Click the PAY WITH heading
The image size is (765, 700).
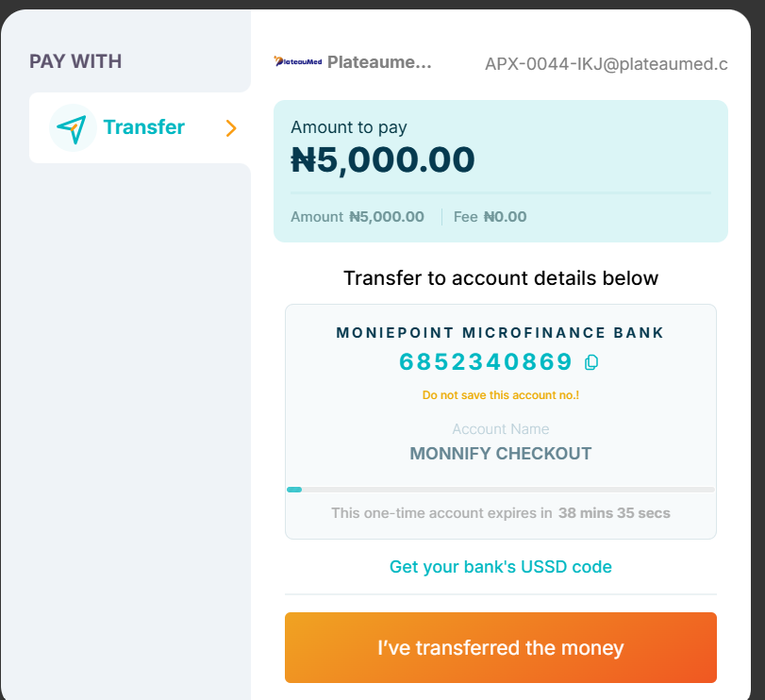click(75, 61)
